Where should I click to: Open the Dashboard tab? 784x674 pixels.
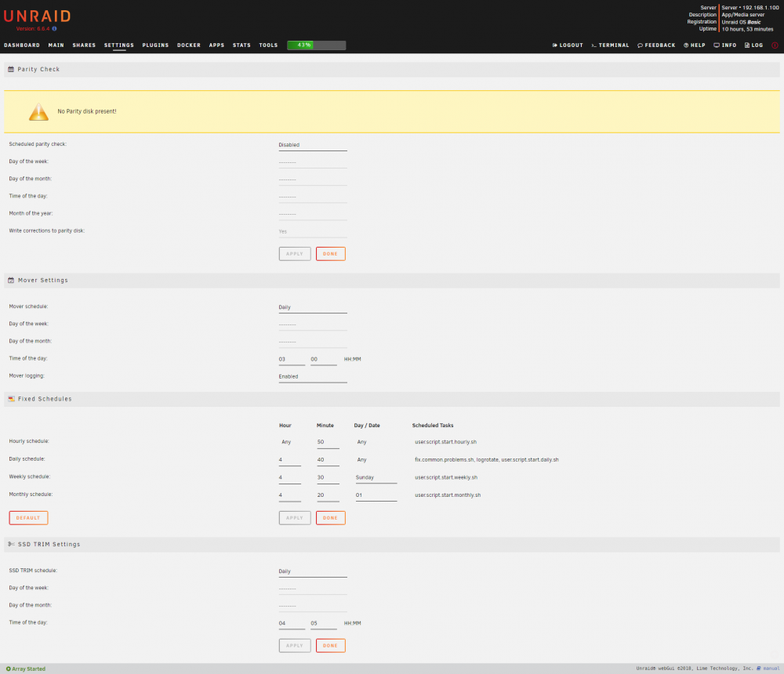tap(22, 45)
